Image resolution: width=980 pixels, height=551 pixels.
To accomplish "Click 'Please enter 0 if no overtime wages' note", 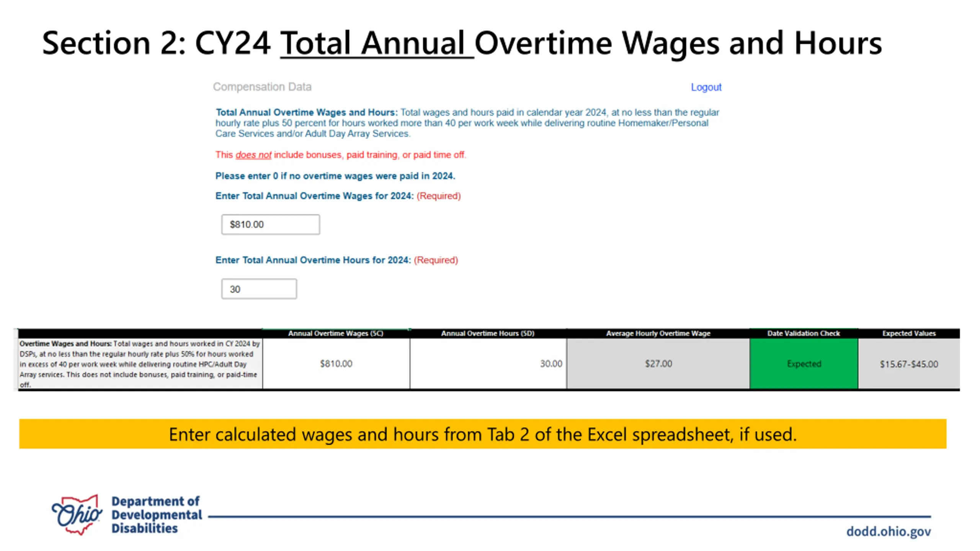I will point(335,176).
